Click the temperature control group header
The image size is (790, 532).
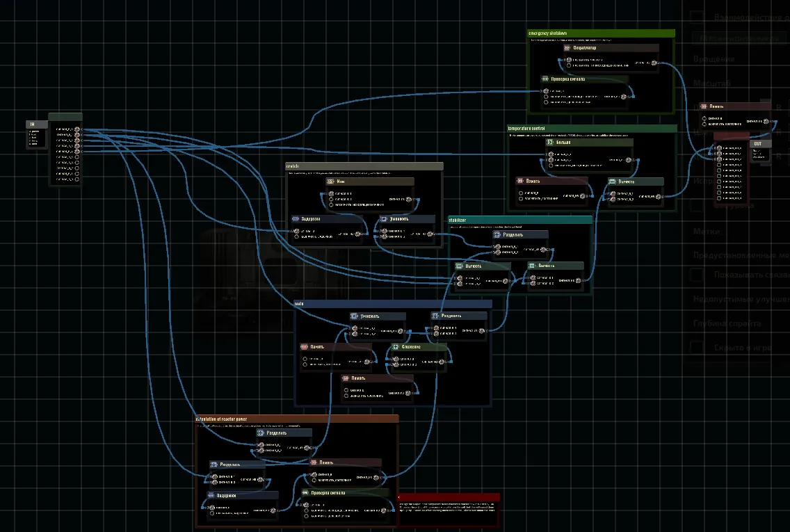[x=592, y=129]
